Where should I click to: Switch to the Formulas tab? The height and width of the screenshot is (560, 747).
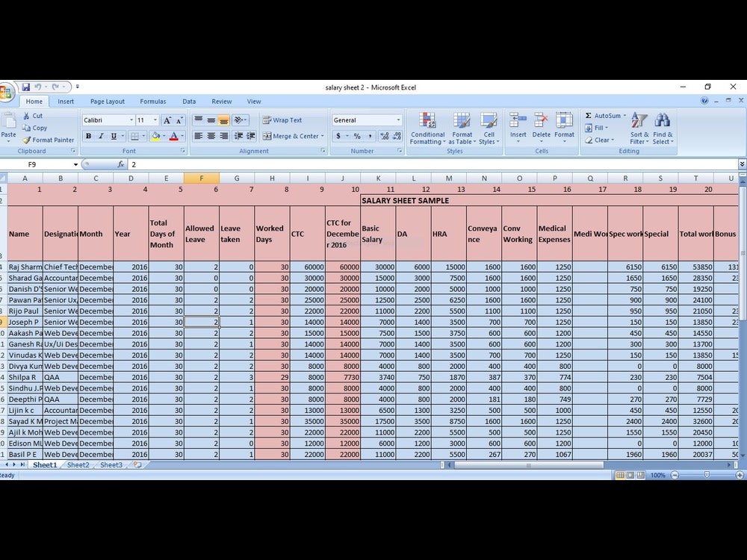pyautogui.click(x=153, y=102)
